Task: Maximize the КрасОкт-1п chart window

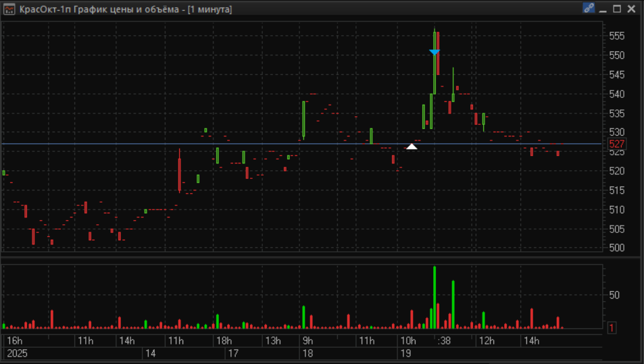Action: click(x=617, y=9)
